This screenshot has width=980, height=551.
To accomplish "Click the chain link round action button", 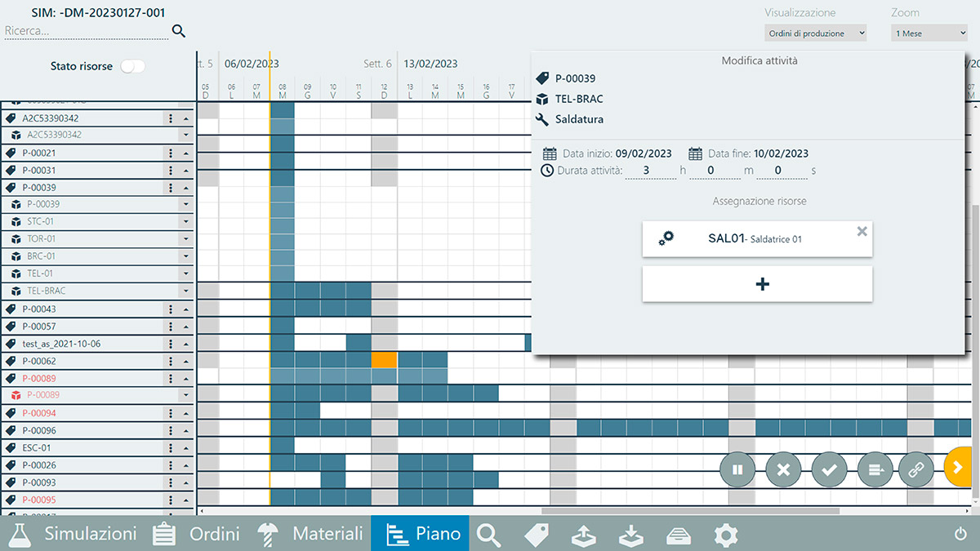I will click(915, 469).
